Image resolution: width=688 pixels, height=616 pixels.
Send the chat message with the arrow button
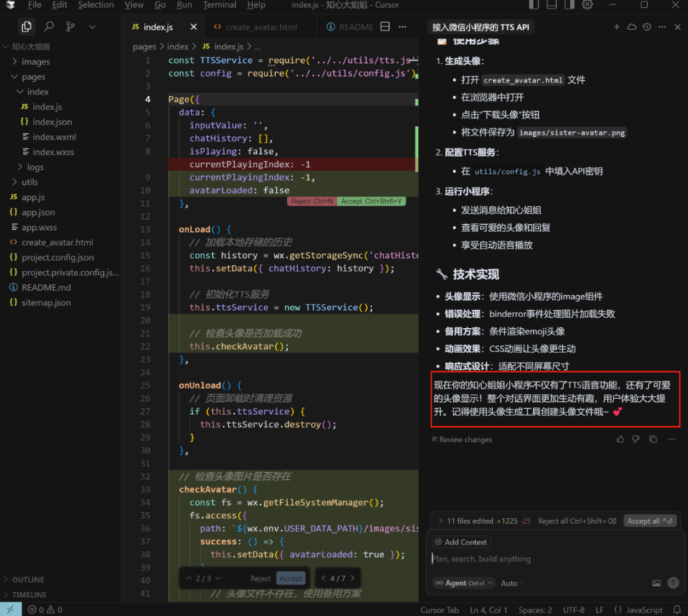tap(673, 582)
